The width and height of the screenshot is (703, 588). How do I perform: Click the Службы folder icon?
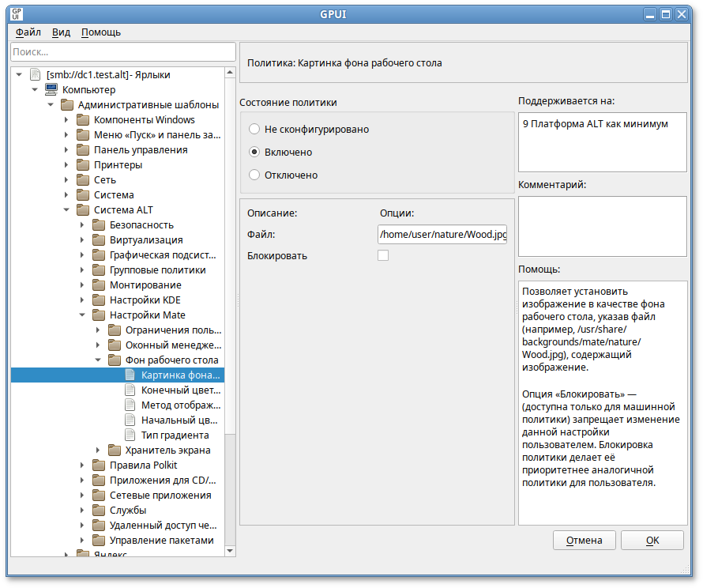coord(99,511)
